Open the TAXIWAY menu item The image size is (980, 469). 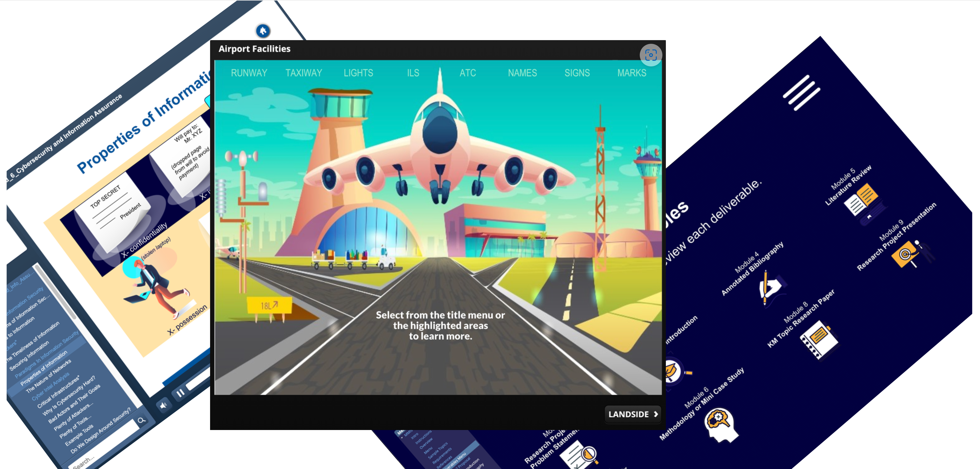pyautogui.click(x=304, y=73)
